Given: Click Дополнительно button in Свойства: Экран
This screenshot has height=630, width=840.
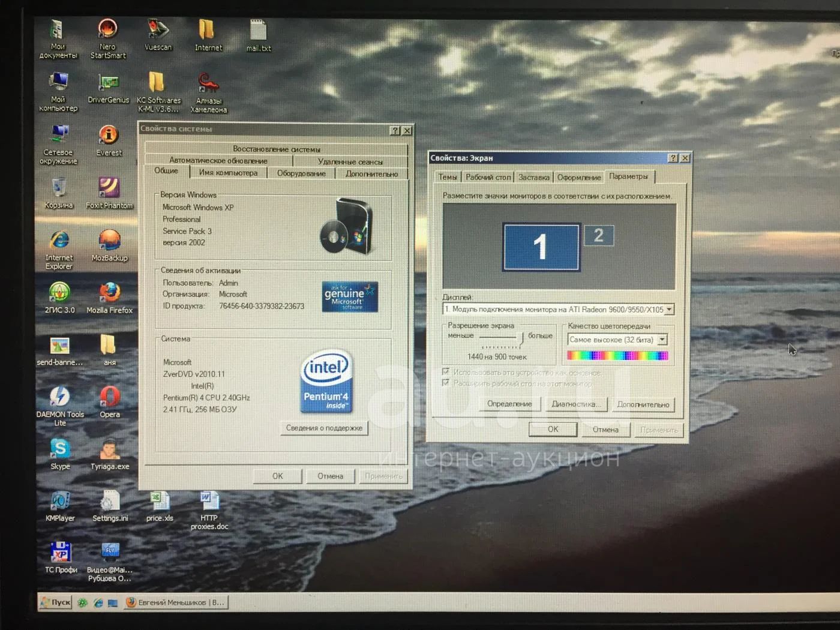Looking at the screenshot, I should (643, 404).
